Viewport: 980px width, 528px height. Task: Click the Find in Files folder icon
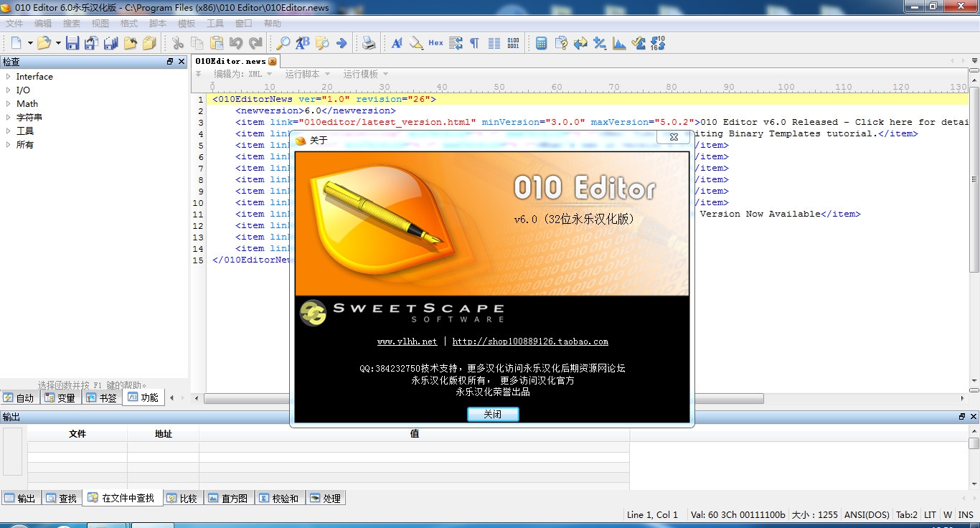pyautogui.click(x=322, y=43)
